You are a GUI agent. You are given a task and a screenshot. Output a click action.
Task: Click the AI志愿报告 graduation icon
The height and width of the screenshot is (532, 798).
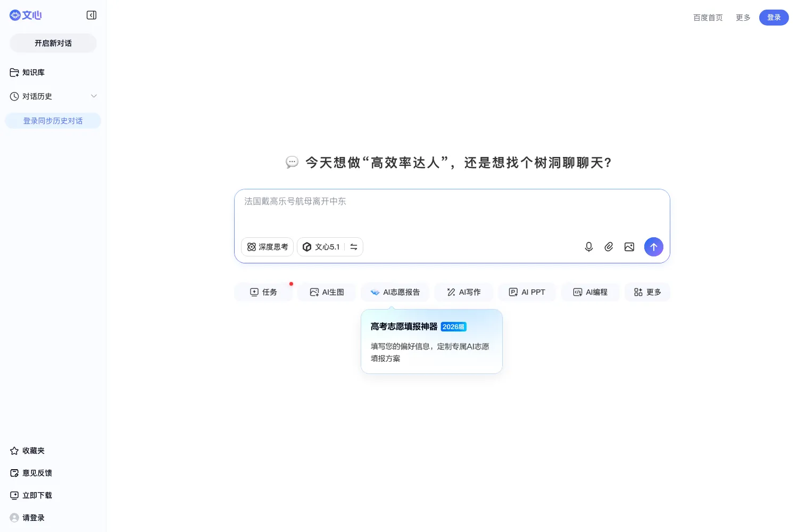tap(375, 292)
